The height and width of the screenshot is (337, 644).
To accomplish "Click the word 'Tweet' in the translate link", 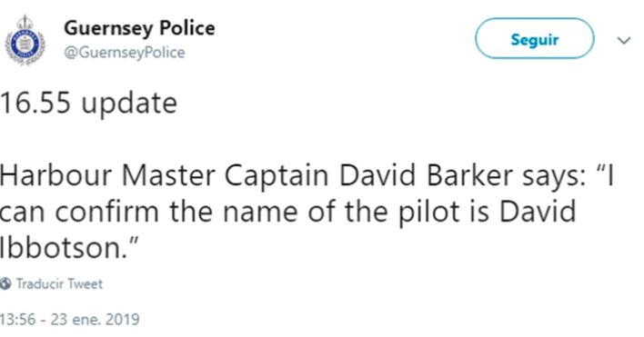I will [85, 283].
